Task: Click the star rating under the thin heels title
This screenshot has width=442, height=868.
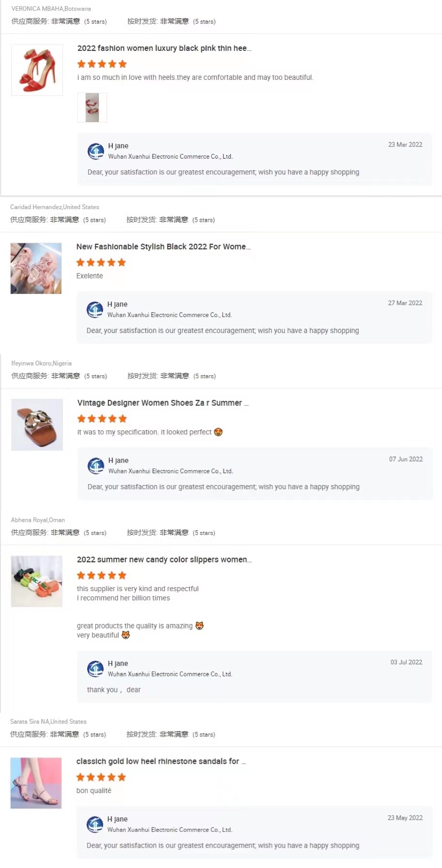Action: click(102, 64)
